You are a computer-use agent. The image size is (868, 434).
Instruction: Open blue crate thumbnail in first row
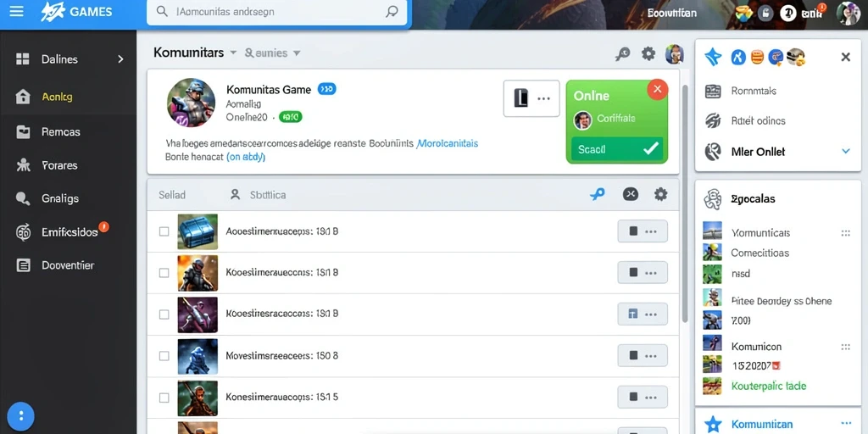coord(198,231)
